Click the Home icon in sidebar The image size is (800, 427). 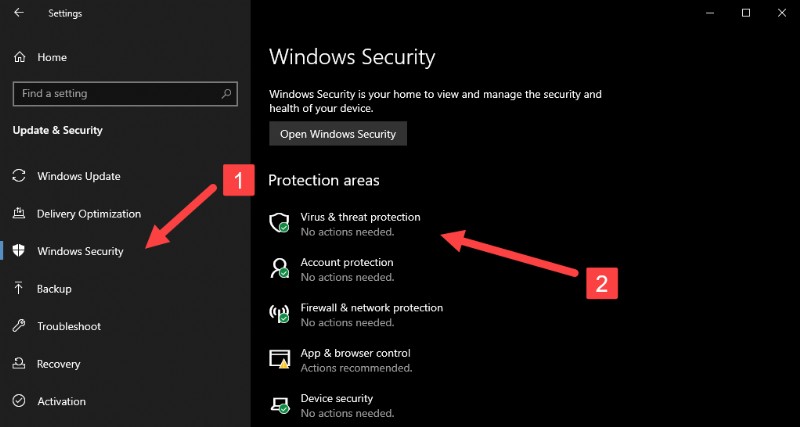pos(19,57)
